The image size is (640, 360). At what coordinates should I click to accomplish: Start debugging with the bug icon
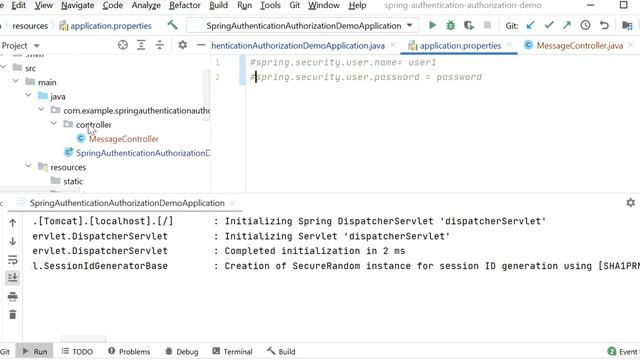451,25
